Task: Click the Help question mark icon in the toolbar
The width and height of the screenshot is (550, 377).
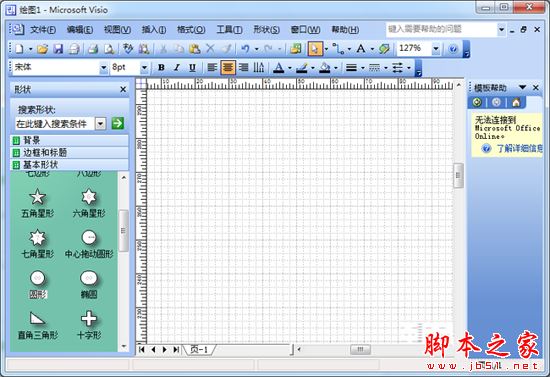Action: coord(453,49)
